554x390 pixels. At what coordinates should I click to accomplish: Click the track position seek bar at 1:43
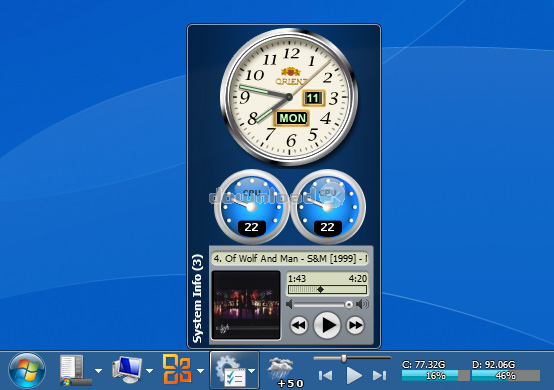[327, 290]
